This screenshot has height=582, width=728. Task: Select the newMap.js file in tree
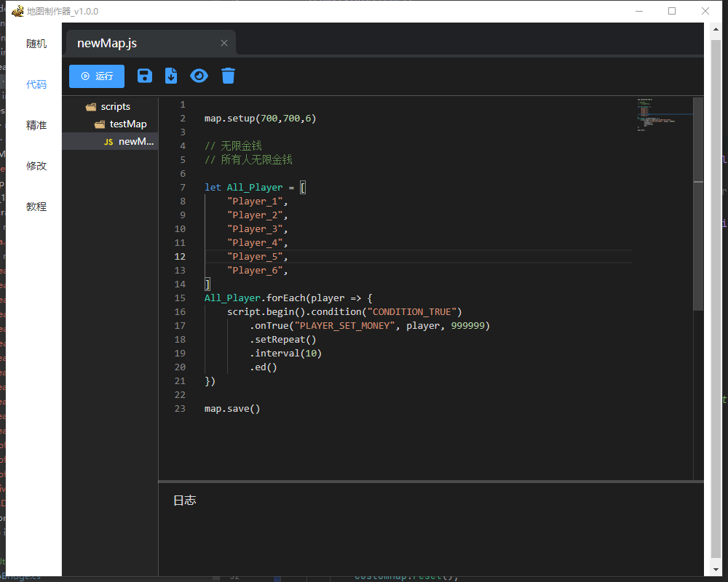click(x=135, y=141)
